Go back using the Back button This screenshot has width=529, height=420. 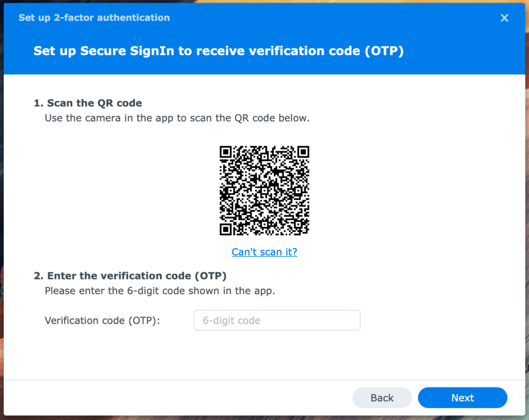[x=382, y=397]
